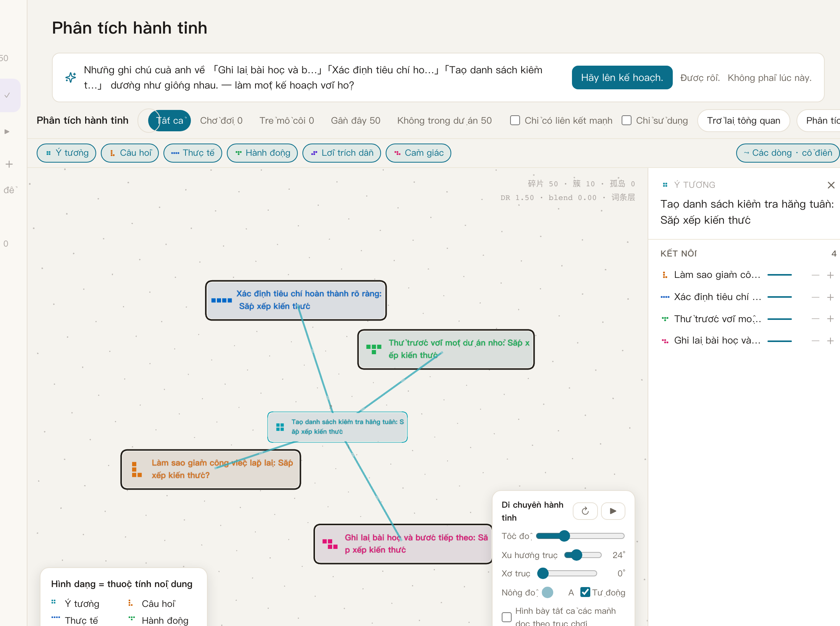Filter by Hành động chip
The height and width of the screenshot is (626, 840).
point(262,153)
